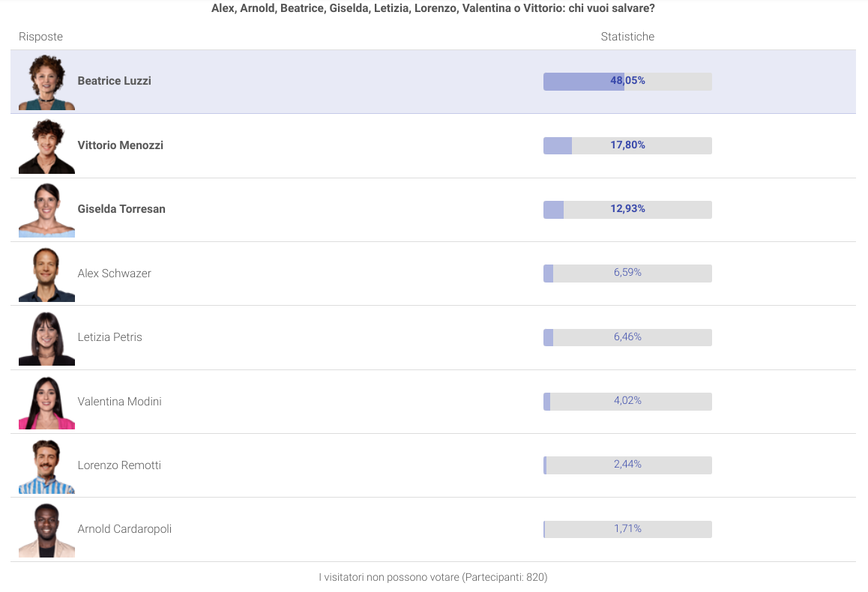This screenshot has width=868, height=592.
Task: Click the 48,05% progress bar
Action: [x=627, y=82]
